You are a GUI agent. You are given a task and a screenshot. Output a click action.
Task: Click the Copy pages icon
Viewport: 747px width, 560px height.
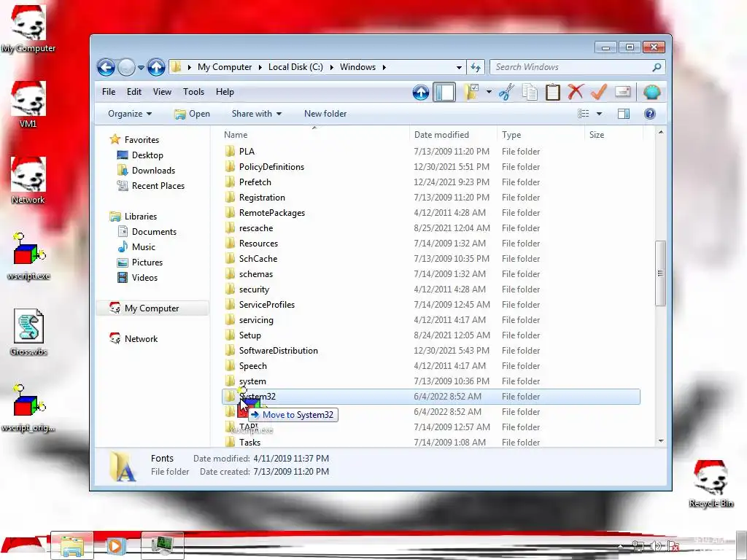pos(530,92)
